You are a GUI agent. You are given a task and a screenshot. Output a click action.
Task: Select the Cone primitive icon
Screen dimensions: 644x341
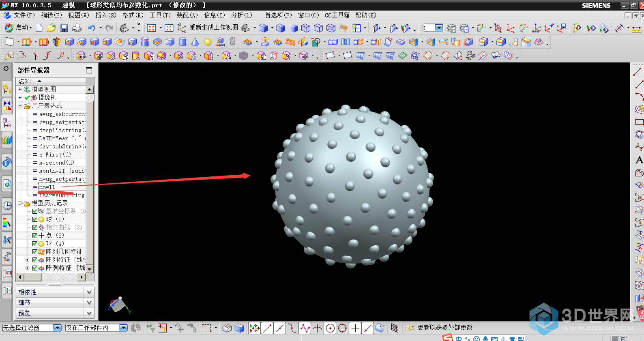[195, 42]
